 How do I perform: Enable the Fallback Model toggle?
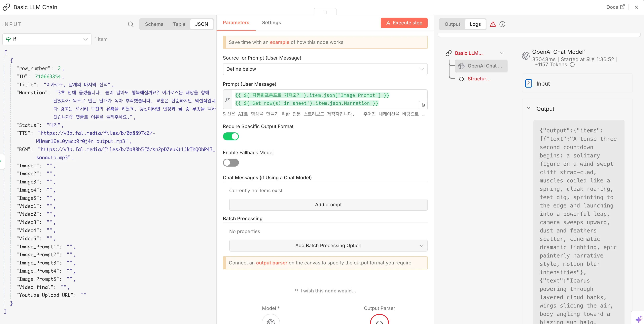click(231, 163)
